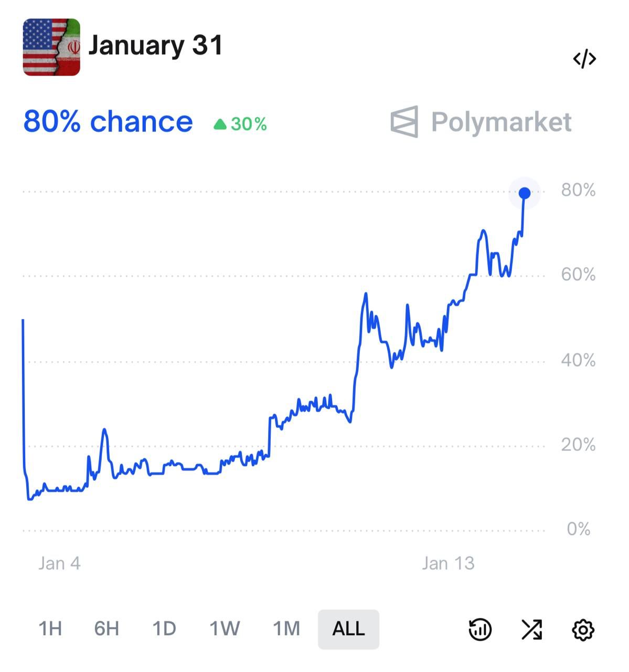Click the US-Iran flag market image
629x672 pixels.
coord(51,47)
